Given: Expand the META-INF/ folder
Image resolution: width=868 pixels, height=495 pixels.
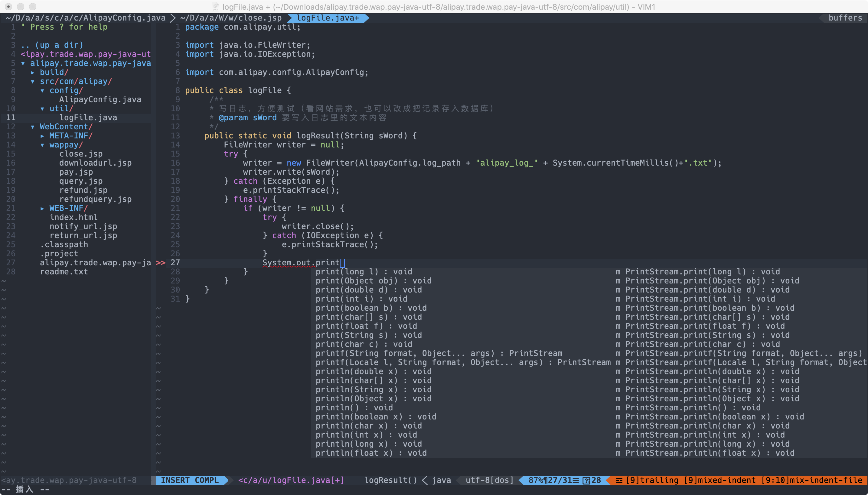Looking at the screenshot, I should (42, 136).
